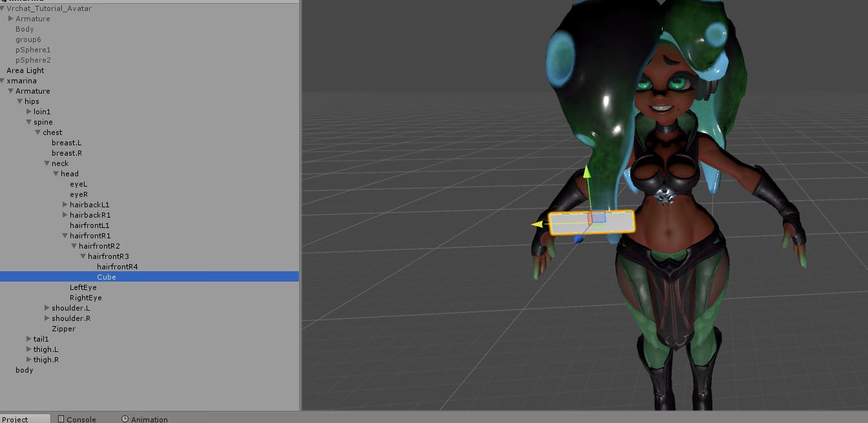Switch to the Animation tab
This screenshot has width=868, height=423.
[144, 419]
